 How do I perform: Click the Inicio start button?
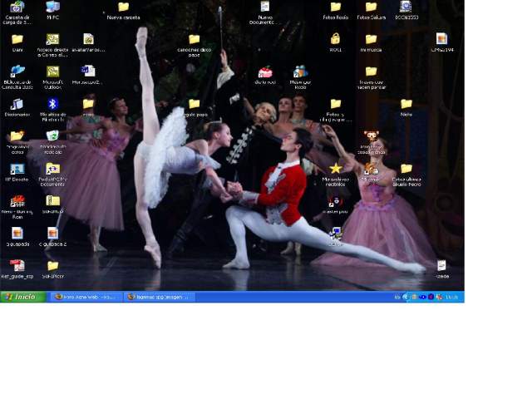pyautogui.click(x=22, y=297)
